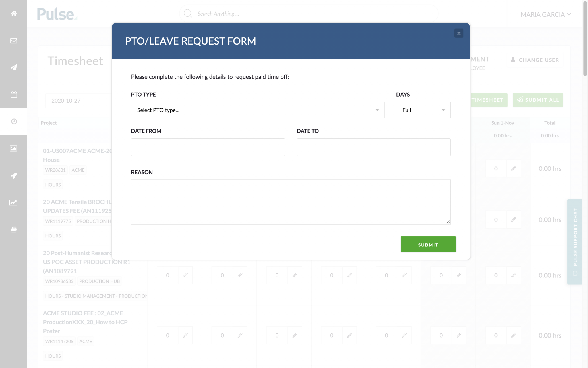Launch the rocket icon in the sidebar
Screen dimensions: 588x368
tap(13, 176)
